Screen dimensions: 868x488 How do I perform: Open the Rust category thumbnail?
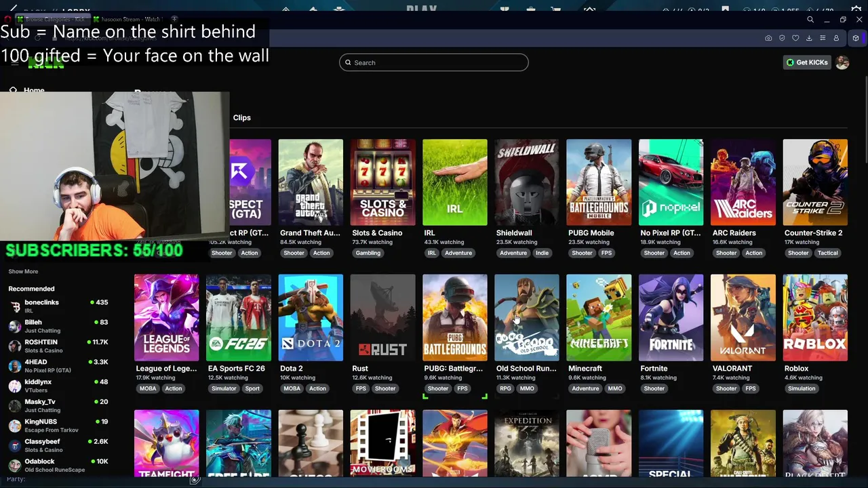382,318
